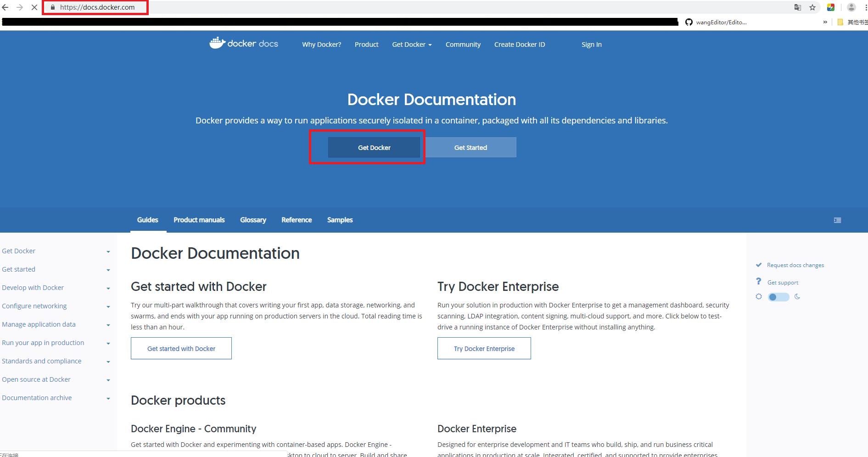Click the Try Docker Enterprise button
Image resolution: width=868 pixels, height=457 pixels.
pos(484,348)
